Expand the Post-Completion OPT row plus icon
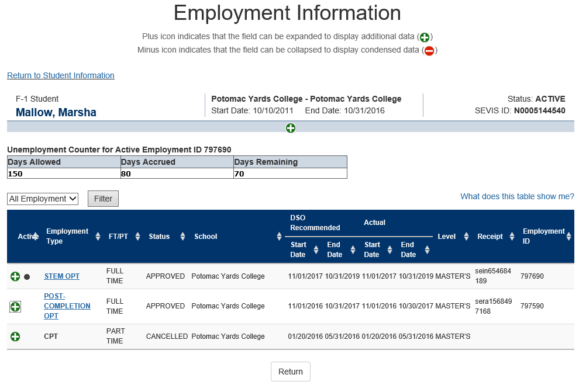 15,307
